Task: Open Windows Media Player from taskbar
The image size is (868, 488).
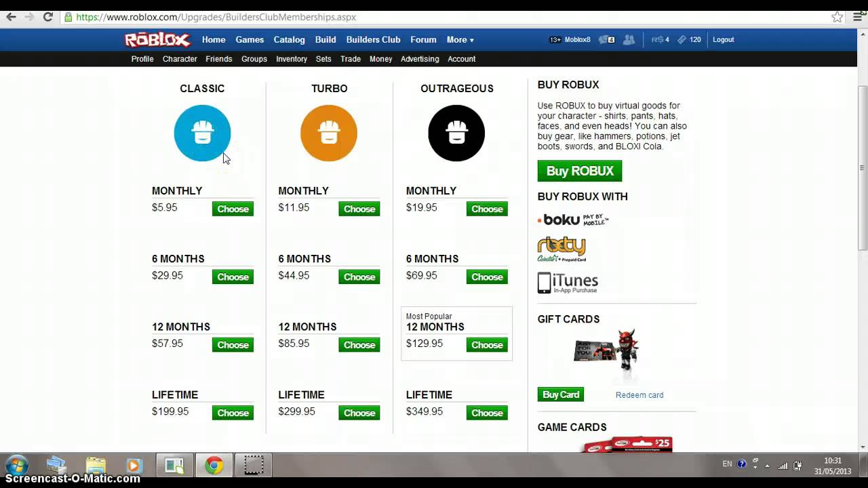Action: [134, 466]
